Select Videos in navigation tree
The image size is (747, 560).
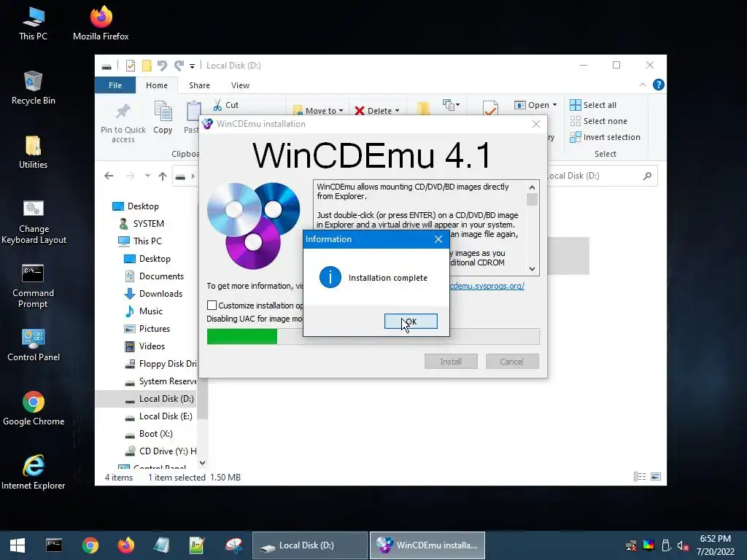(145, 346)
